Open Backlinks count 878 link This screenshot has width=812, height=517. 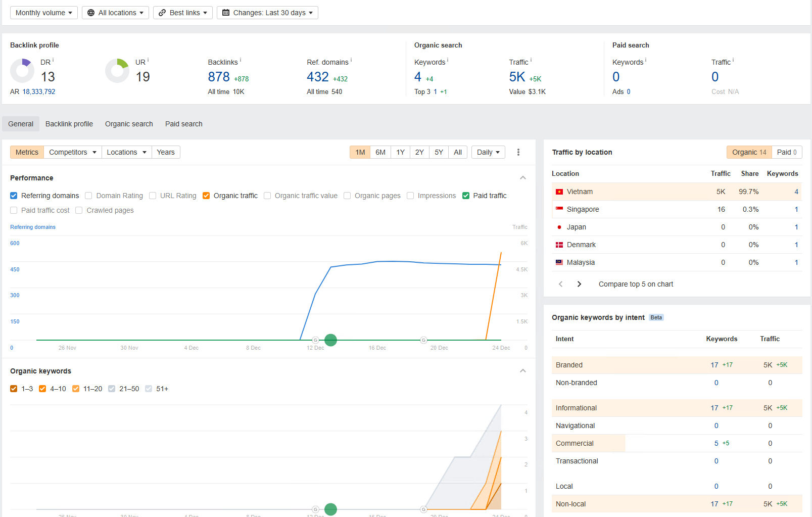pyautogui.click(x=219, y=77)
